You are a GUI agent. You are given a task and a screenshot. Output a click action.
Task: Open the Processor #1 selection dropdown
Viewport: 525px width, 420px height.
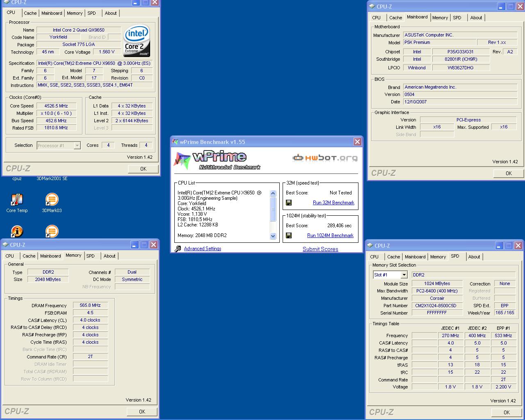tap(77, 145)
